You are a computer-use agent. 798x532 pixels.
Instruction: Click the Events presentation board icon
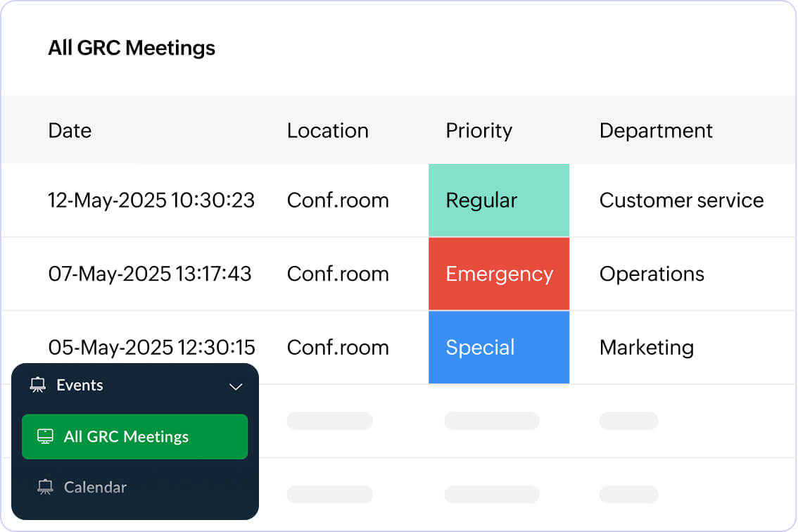click(x=38, y=386)
